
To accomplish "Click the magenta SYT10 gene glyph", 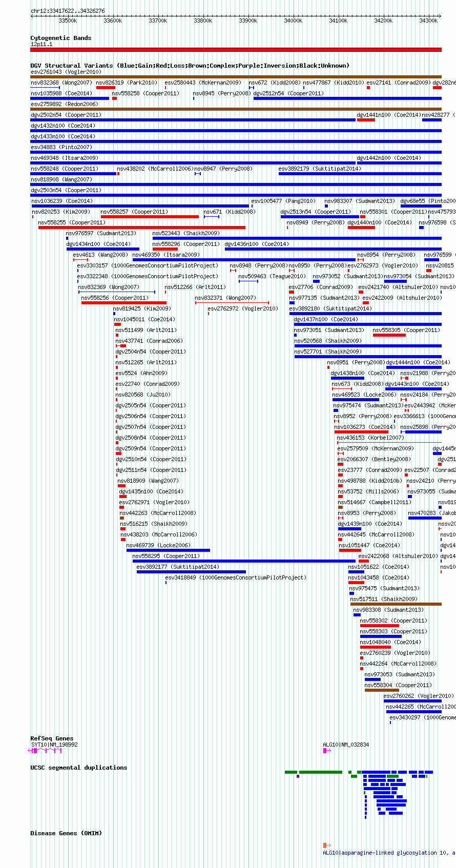I will tap(45, 751).
